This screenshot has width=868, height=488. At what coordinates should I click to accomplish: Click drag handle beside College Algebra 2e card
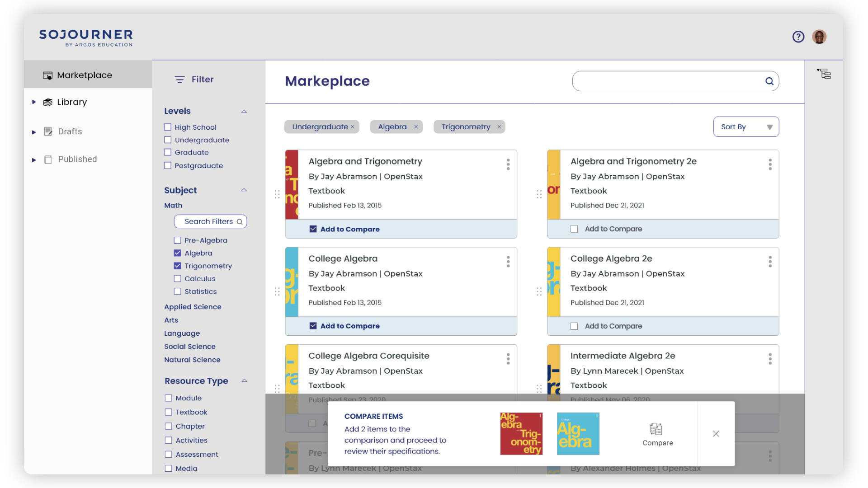click(539, 291)
